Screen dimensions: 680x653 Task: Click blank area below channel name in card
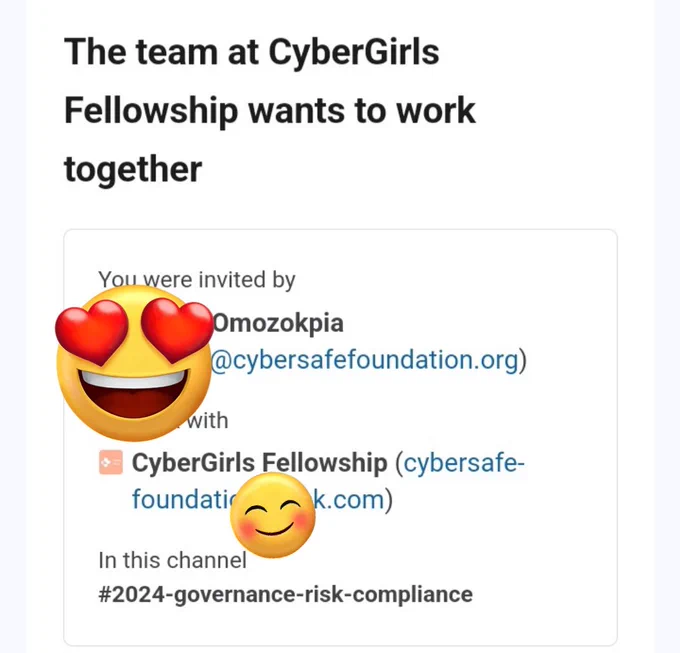pyautogui.click(x=340, y=626)
